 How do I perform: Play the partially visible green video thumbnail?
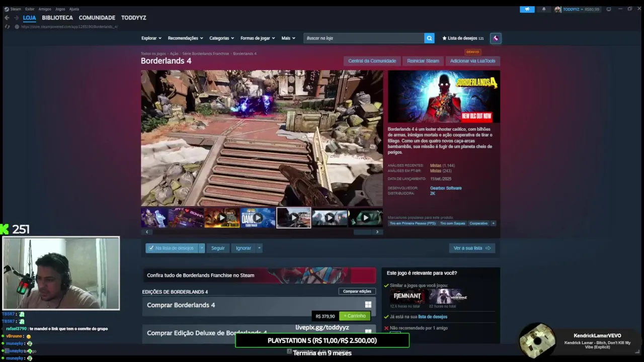[366, 218]
